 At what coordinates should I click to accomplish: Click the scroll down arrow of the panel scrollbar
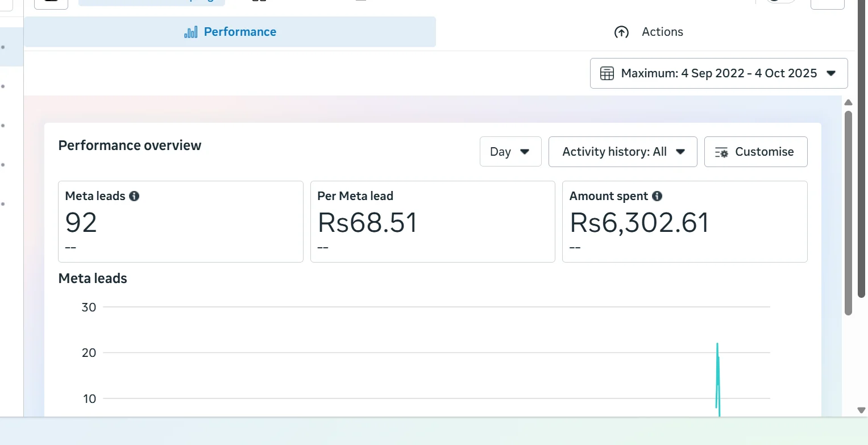[861, 410]
